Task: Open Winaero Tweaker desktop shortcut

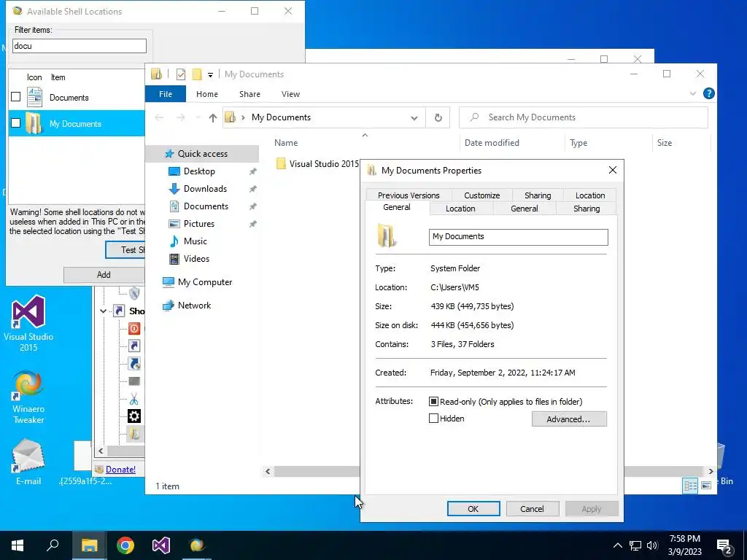Action: pos(28,397)
